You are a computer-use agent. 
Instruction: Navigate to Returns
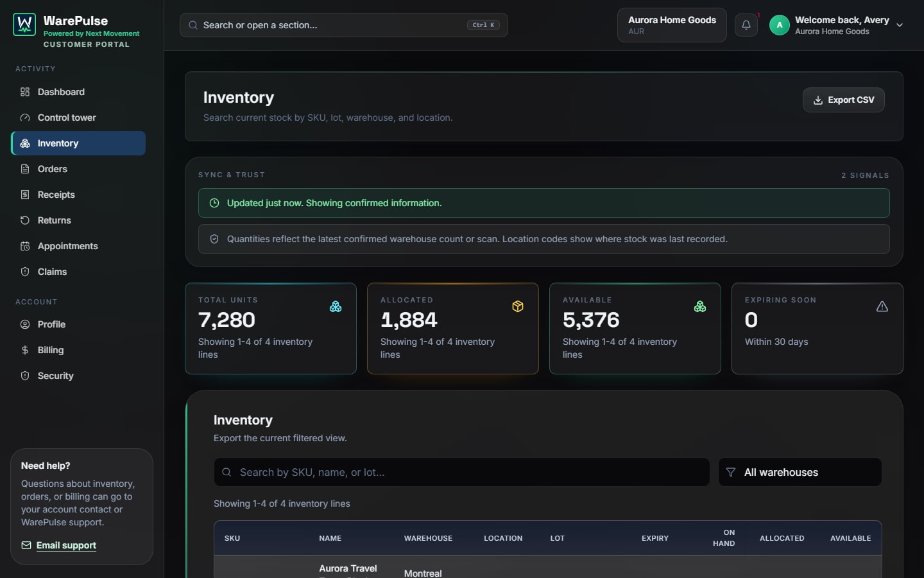pyautogui.click(x=78, y=220)
